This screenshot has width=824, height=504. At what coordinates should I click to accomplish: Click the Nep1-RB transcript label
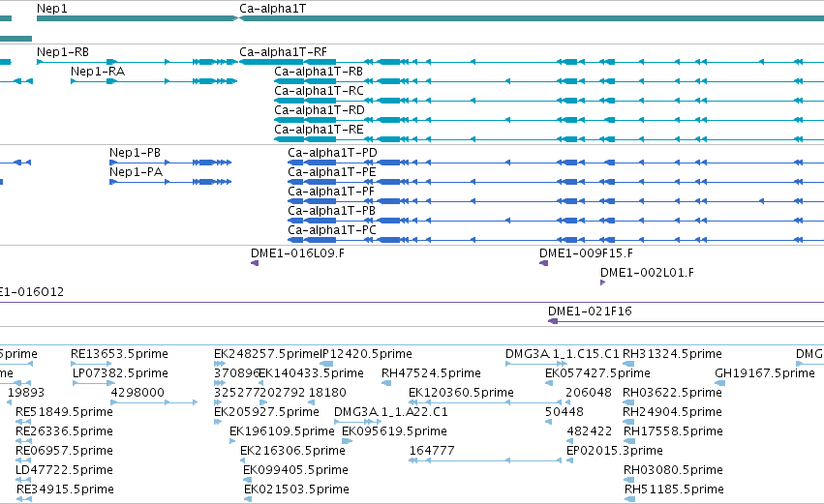[x=63, y=52]
